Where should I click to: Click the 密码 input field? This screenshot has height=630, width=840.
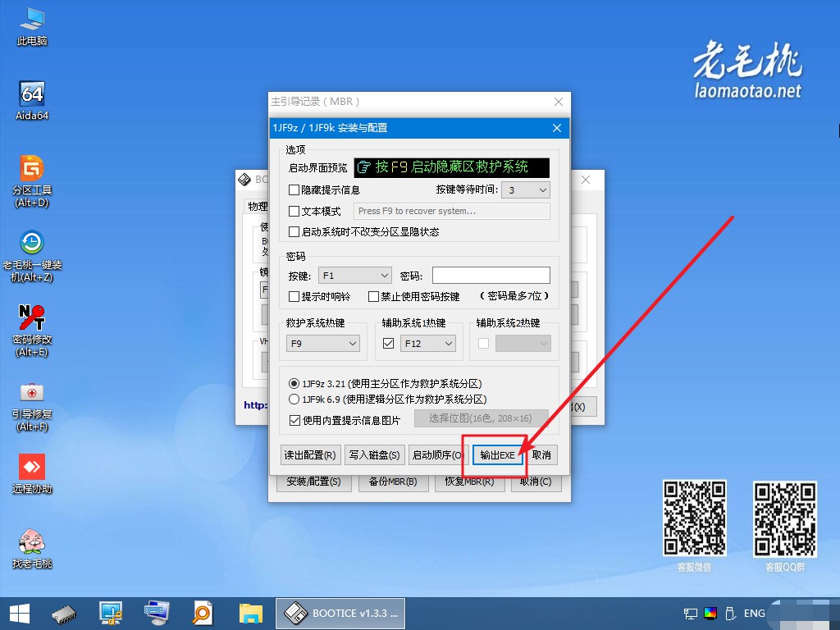tap(491, 276)
